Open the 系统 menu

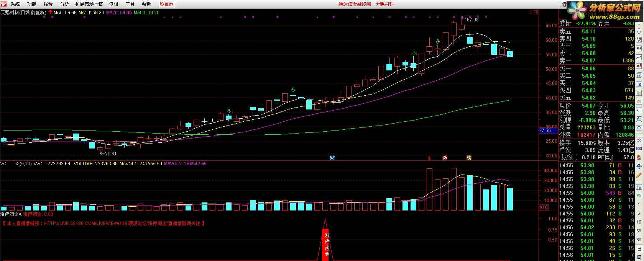(x=15, y=4)
